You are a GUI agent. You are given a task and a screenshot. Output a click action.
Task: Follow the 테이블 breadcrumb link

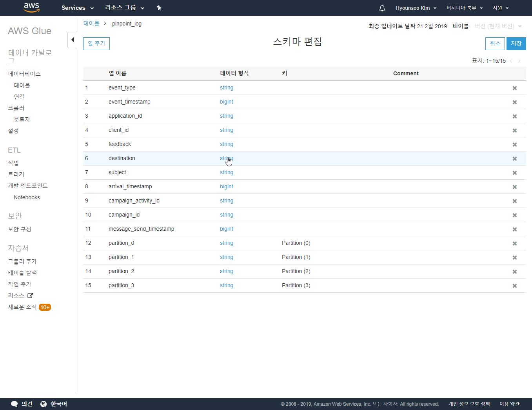pyautogui.click(x=91, y=24)
